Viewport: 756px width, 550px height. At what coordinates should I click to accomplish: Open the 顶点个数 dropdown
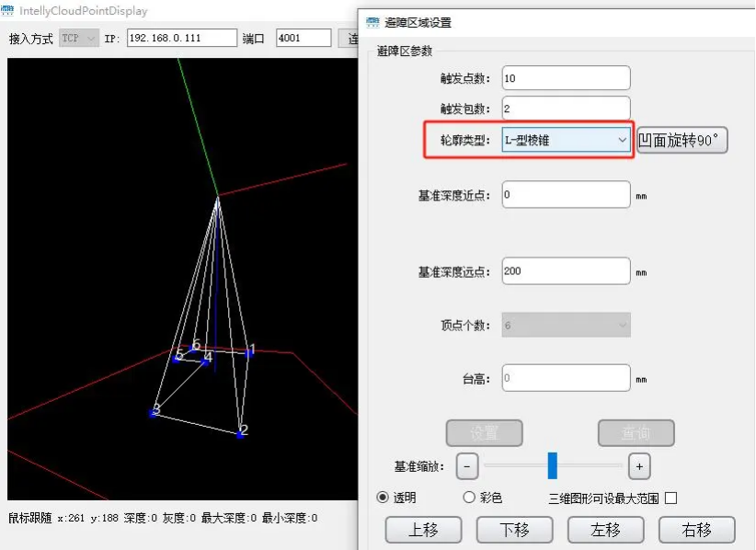(x=566, y=325)
